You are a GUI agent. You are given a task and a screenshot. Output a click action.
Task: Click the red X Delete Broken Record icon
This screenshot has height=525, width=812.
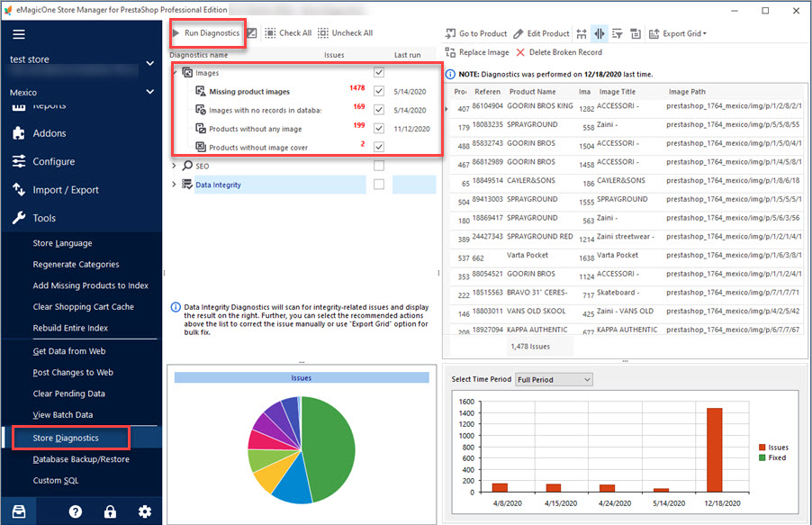click(x=520, y=52)
